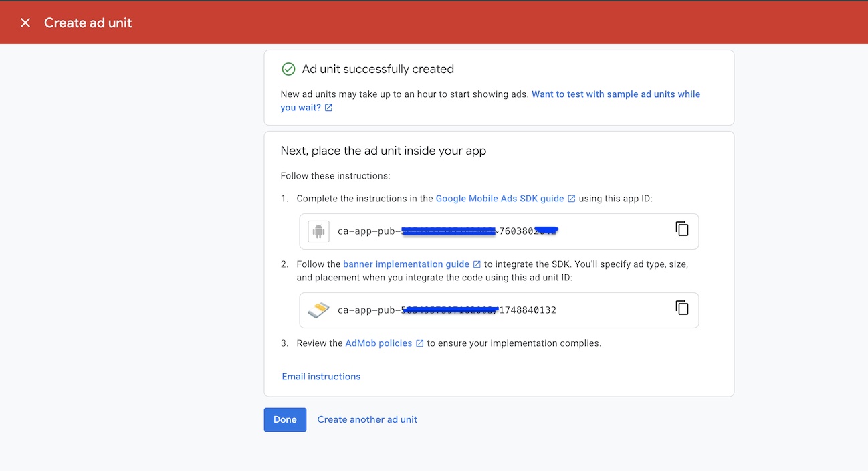
Task: Select the app ID text starting ca-app-pub
Action: tap(447, 231)
